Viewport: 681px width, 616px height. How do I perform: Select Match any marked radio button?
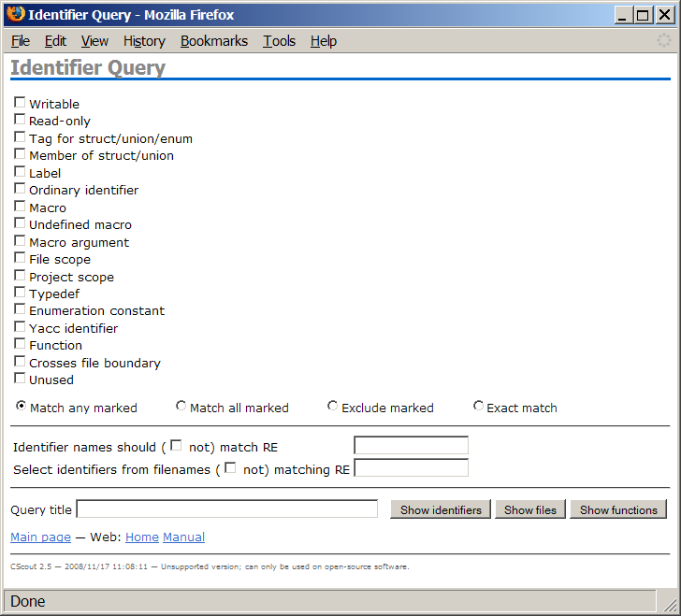[x=21, y=406]
